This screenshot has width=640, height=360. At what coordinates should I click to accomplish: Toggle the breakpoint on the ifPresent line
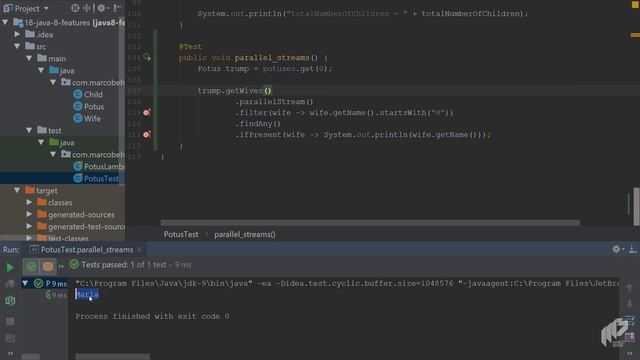147,134
